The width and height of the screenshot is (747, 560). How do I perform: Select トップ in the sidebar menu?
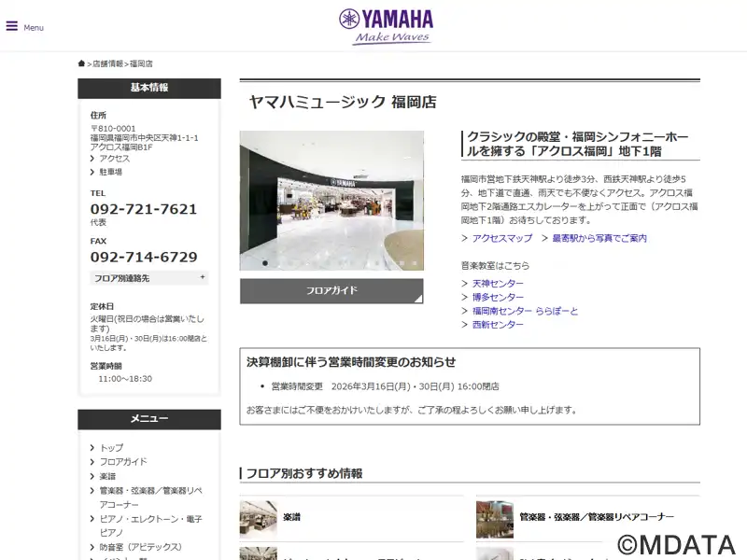click(x=111, y=448)
